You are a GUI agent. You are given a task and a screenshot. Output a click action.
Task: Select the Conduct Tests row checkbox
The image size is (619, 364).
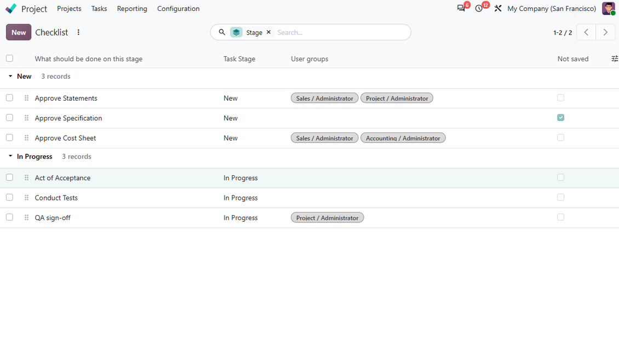click(x=9, y=197)
